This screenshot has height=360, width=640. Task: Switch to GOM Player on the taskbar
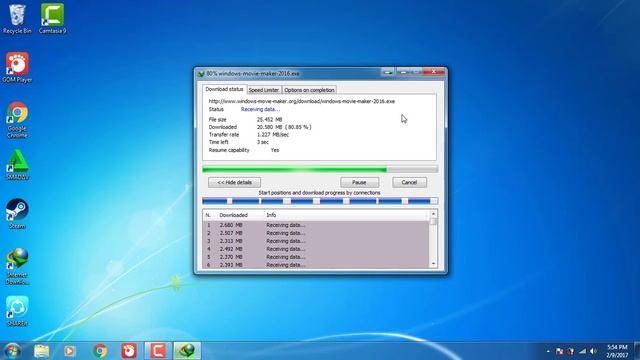tap(129, 351)
